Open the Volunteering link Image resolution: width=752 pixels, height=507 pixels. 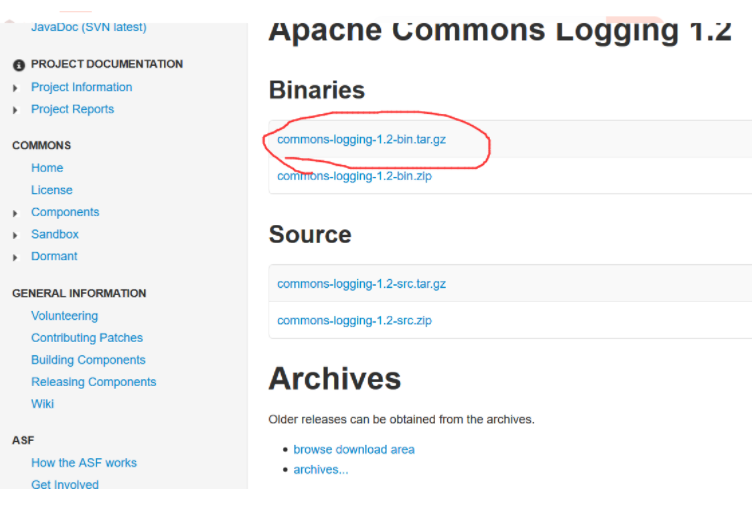tap(65, 316)
